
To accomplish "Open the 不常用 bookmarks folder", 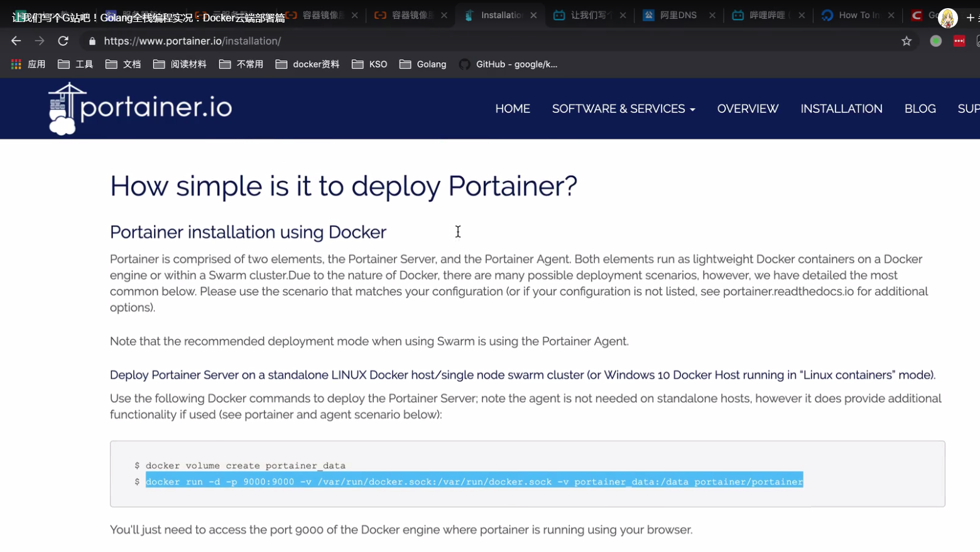I will click(241, 64).
